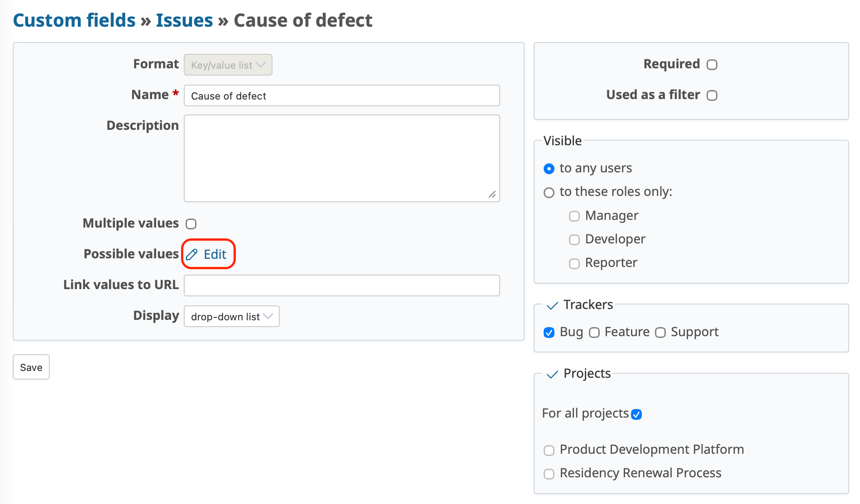Enable Used as a filter
Screen dimensions: 860x504
pyautogui.click(x=712, y=95)
